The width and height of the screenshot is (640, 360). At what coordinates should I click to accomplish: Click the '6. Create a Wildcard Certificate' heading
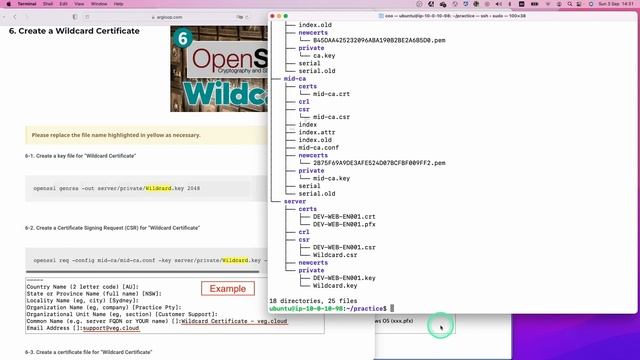74,31
